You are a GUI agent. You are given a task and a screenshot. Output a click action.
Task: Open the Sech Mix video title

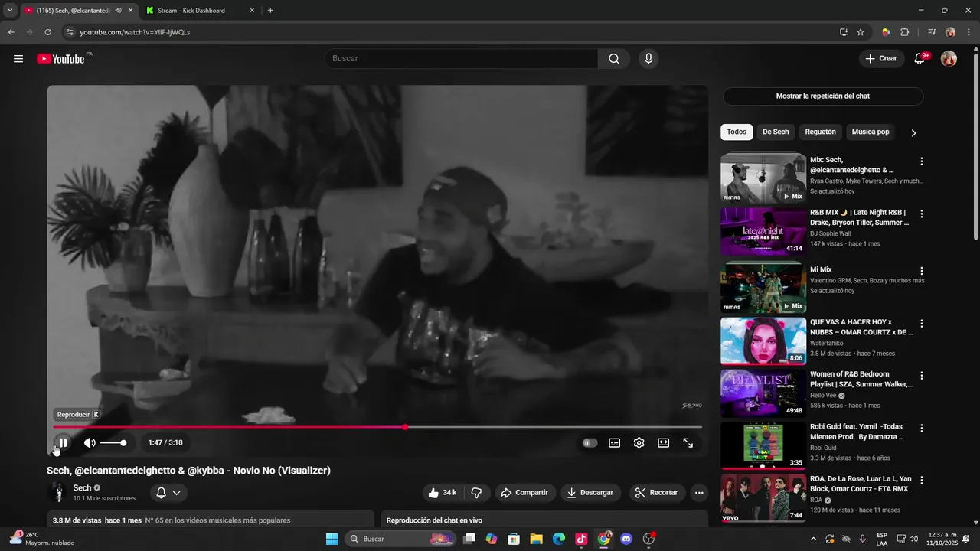852,165
